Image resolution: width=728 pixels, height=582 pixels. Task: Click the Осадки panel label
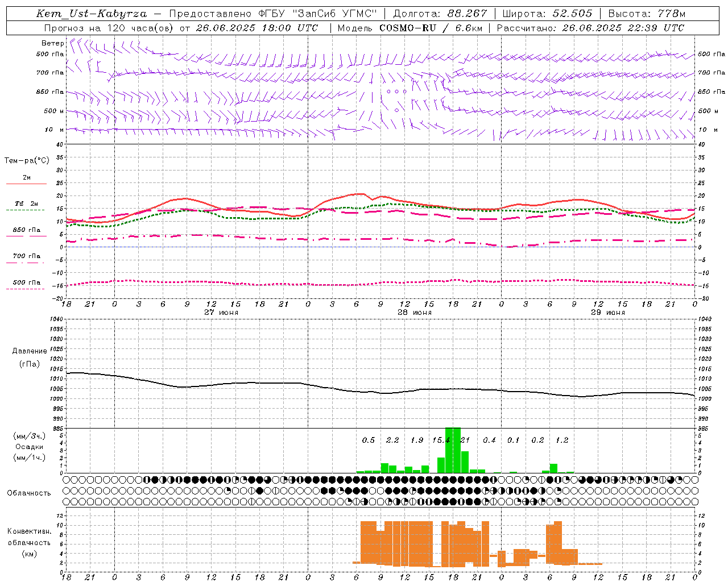coord(30,447)
